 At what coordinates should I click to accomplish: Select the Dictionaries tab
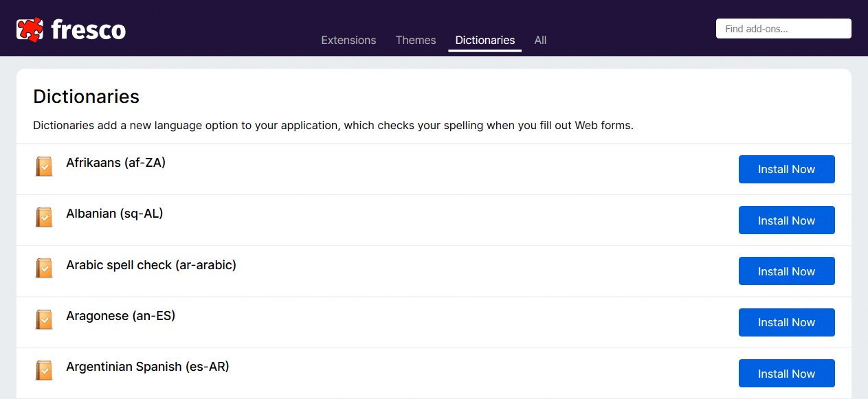tap(485, 40)
